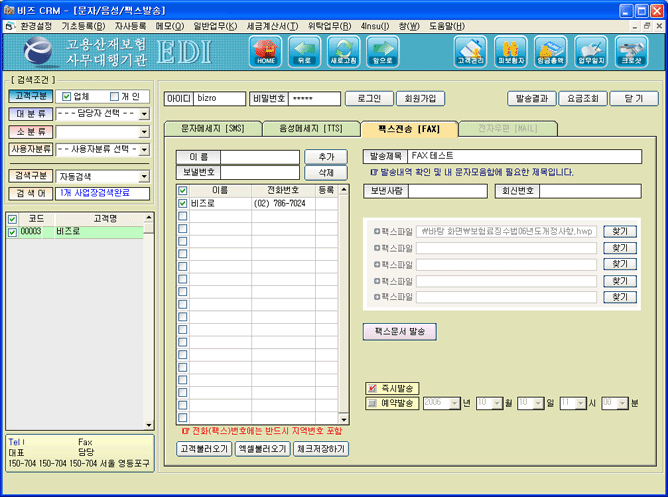The height and width of the screenshot is (497, 668).
Task: Click the recipient list scroll-up arrow
Action: (x=343, y=190)
